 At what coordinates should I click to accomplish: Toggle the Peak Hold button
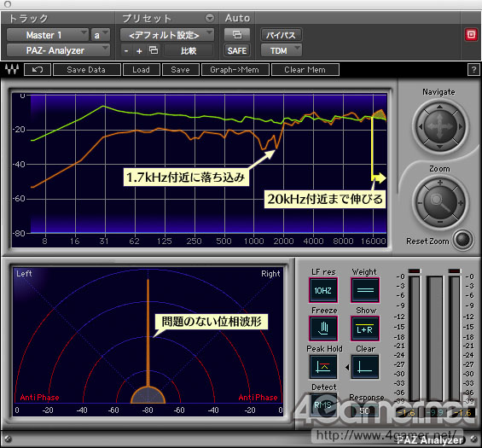(323, 367)
